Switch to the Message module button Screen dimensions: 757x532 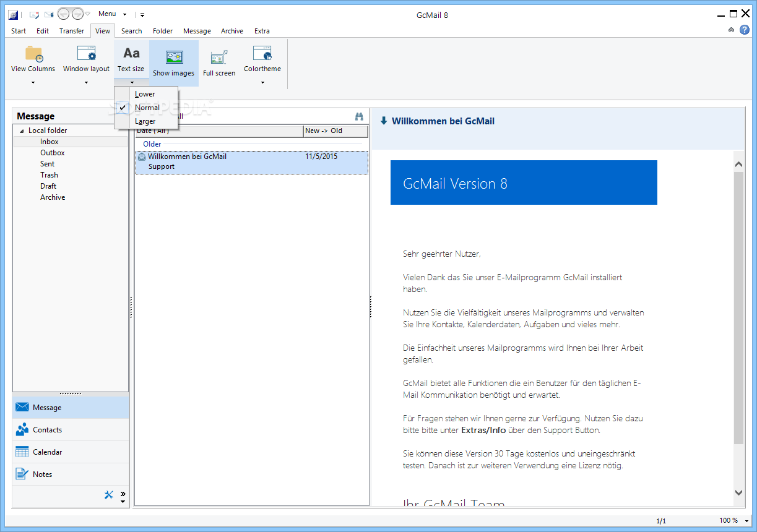pos(71,408)
